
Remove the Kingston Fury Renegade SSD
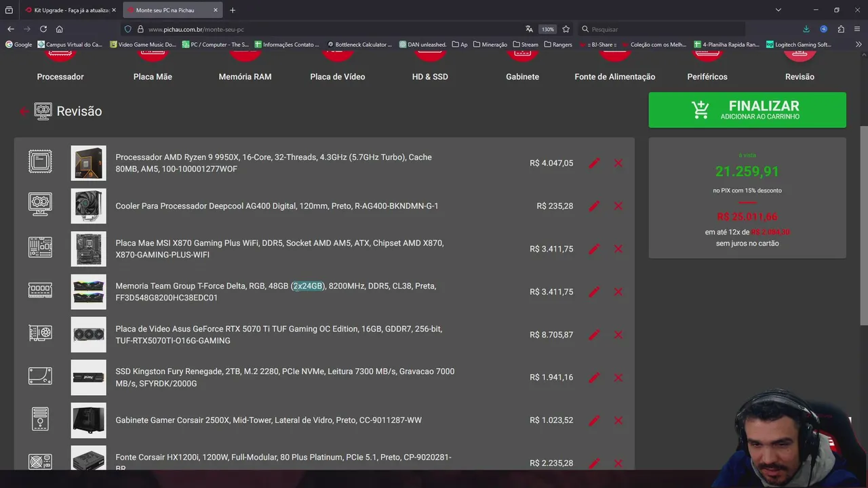(618, 378)
